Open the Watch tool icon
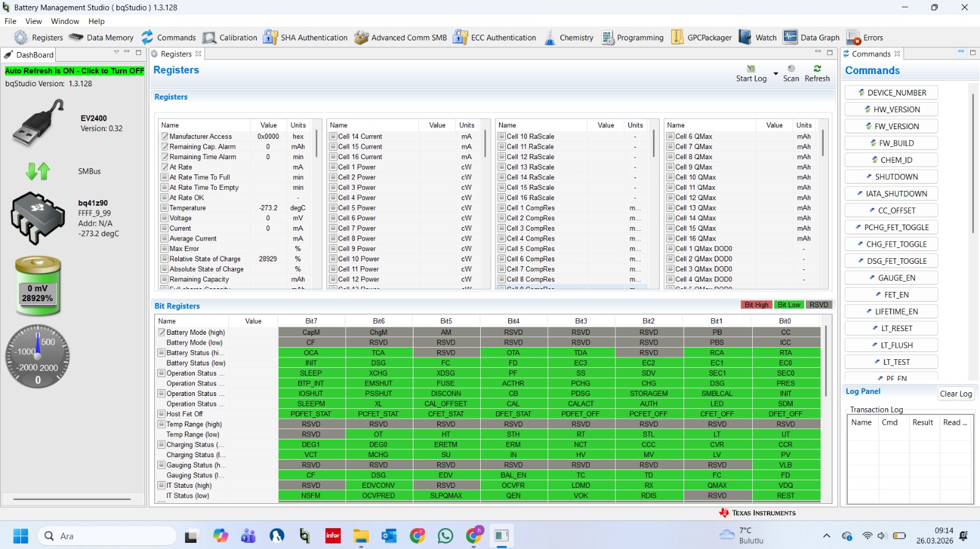Image resolution: width=980 pixels, height=549 pixels. click(x=745, y=37)
